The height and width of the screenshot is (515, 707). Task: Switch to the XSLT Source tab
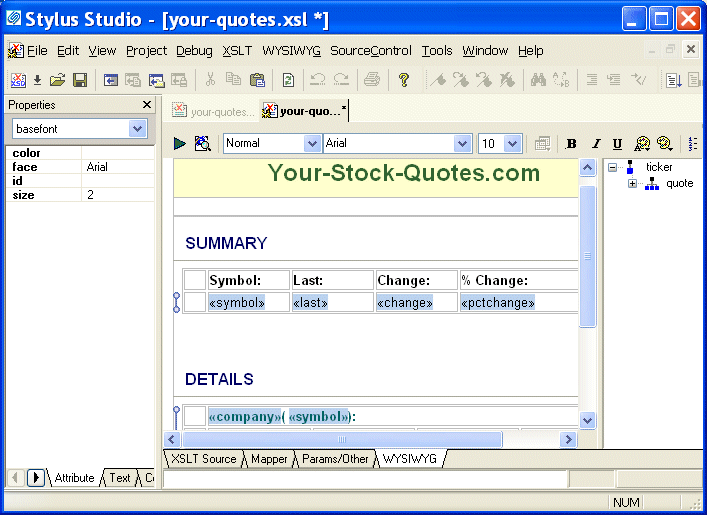(204, 459)
